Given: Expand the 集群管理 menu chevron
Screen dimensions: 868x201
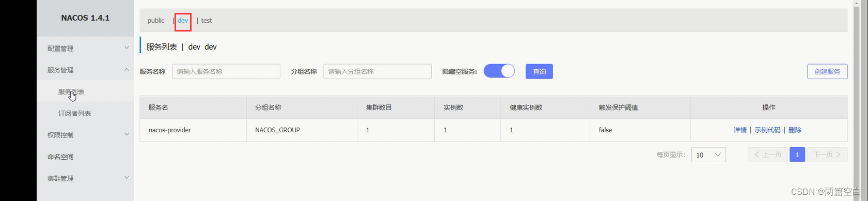Looking at the screenshot, I should point(127,178).
